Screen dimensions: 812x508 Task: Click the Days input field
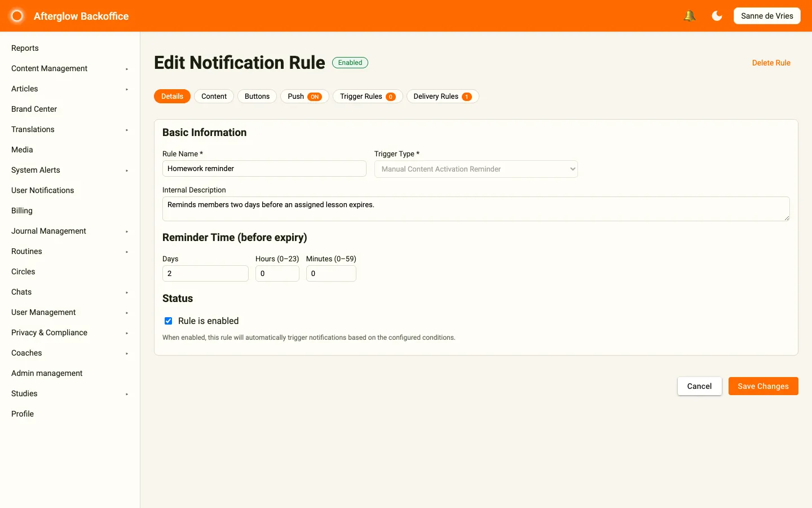[205, 273]
